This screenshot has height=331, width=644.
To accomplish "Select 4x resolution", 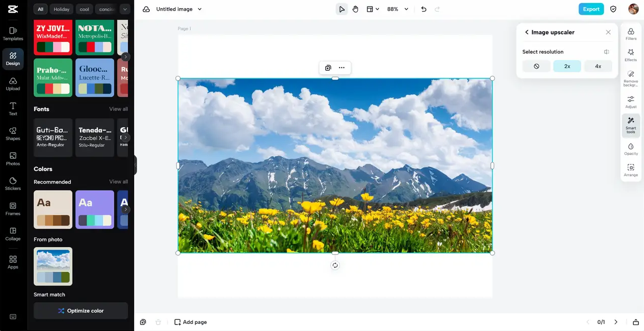I will (598, 66).
